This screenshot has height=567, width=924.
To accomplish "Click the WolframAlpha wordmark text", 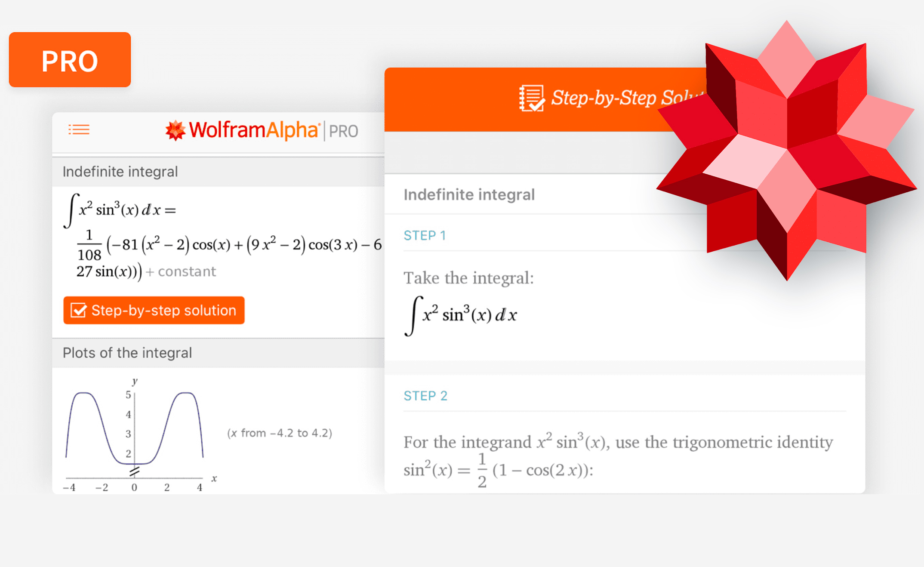I will [x=253, y=130].
